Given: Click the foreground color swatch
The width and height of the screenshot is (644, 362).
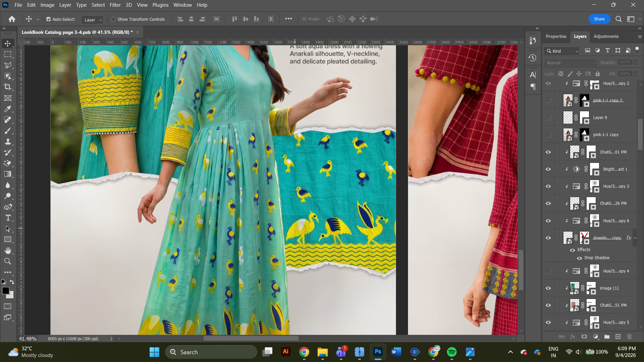Looking at the screenshot, I should click(5, 291).
